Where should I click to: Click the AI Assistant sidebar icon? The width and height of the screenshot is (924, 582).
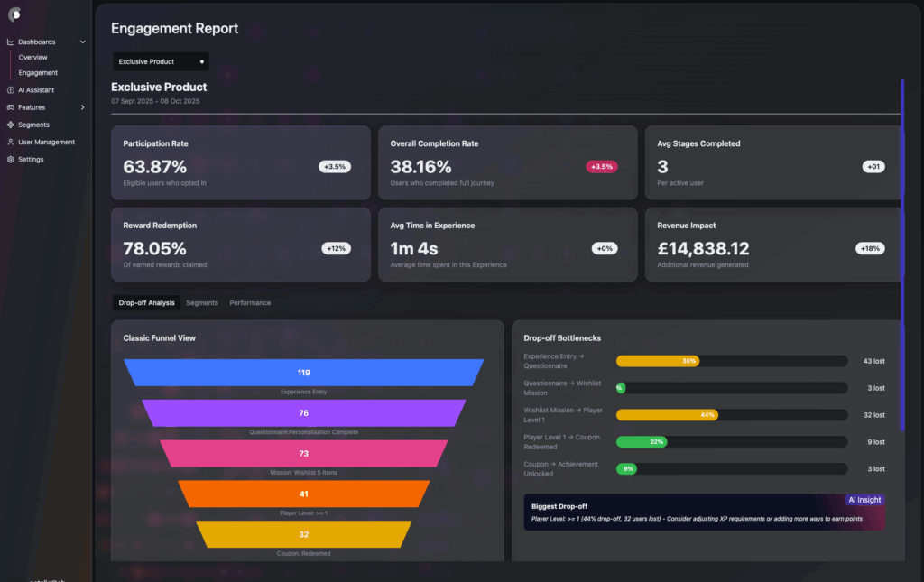coord(10,90)
